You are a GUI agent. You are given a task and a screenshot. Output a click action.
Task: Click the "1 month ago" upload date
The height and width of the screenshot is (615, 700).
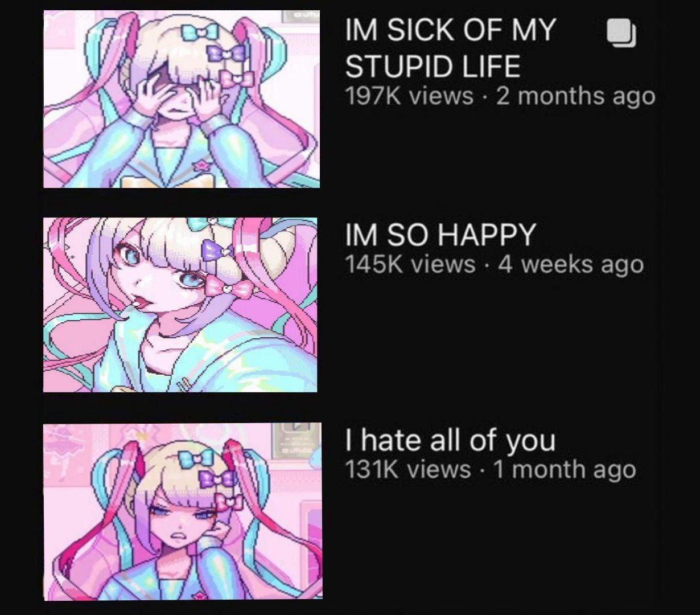564,469
